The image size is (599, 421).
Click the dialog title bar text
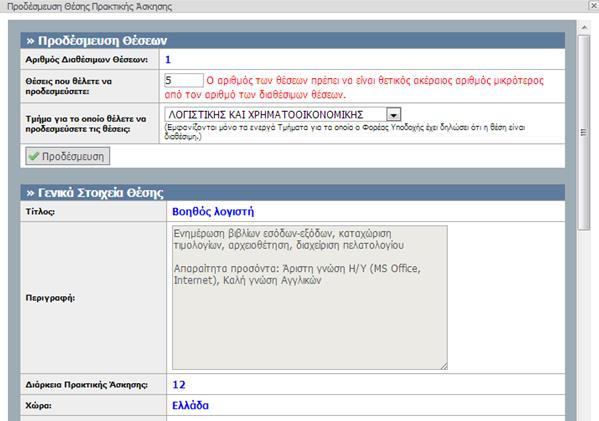(89, 6)
